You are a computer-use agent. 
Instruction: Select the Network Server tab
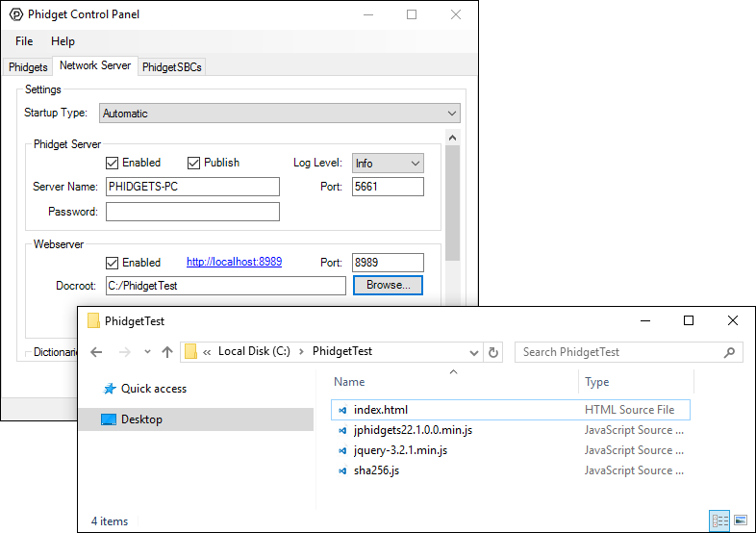[95, 65]
